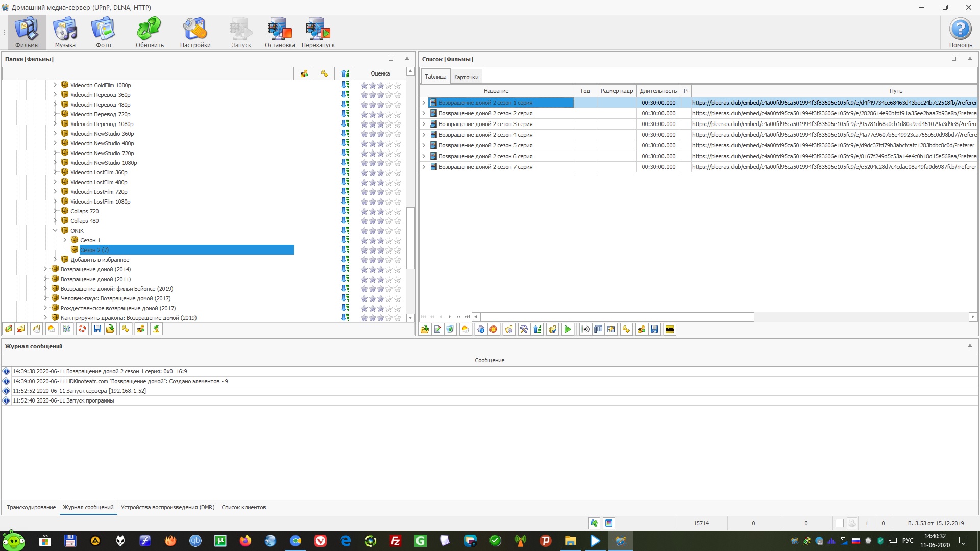The height and width of the screenshot is (551, 980).
Task: Pin the Журнал сообщений panel
Action: point(970,346)
